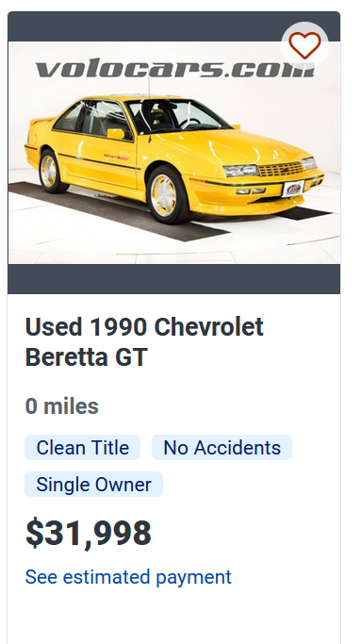This screenshot has width=361, height=644.
Task: Open Used 1990 Chevrolet Beretta GT title
Action: [x=144, y=342]
